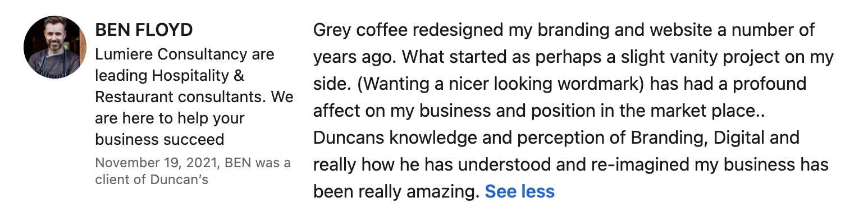Click 're-imagined my business' text line
This screenshot has width=868, height=220.
571,164
